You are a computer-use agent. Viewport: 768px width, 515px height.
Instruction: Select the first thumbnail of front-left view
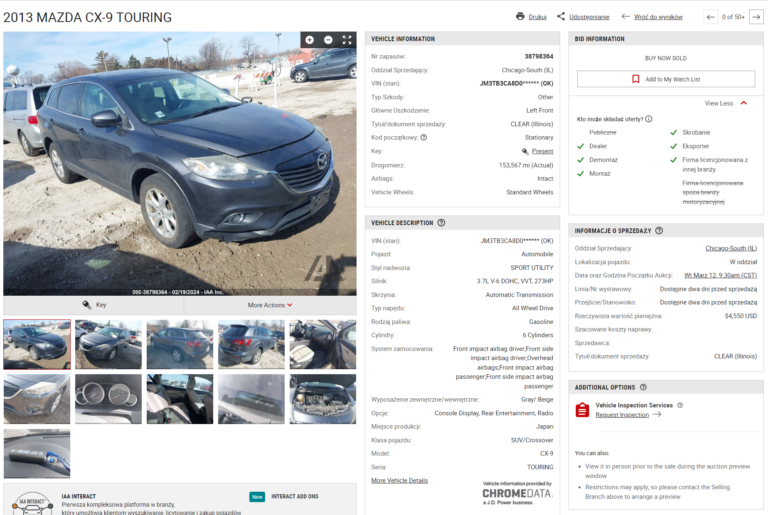tap(37, 344)
